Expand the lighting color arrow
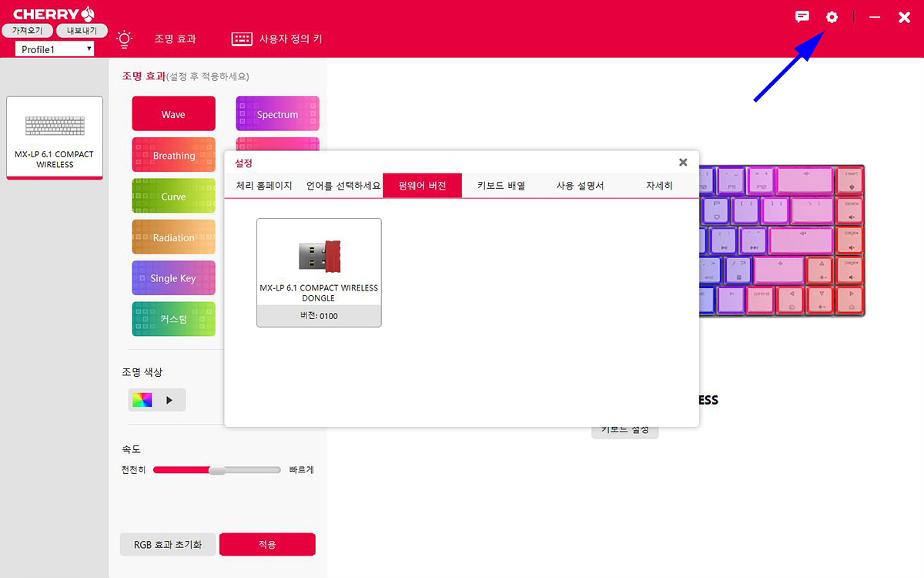Screen dimensions: 924x578 tap(170, 400)
